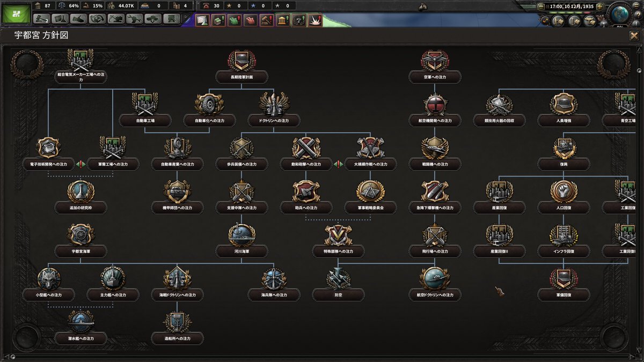Select the 競技用火器の回収 focus
This screenshot has height=362, width=644.
click(499, 109)
